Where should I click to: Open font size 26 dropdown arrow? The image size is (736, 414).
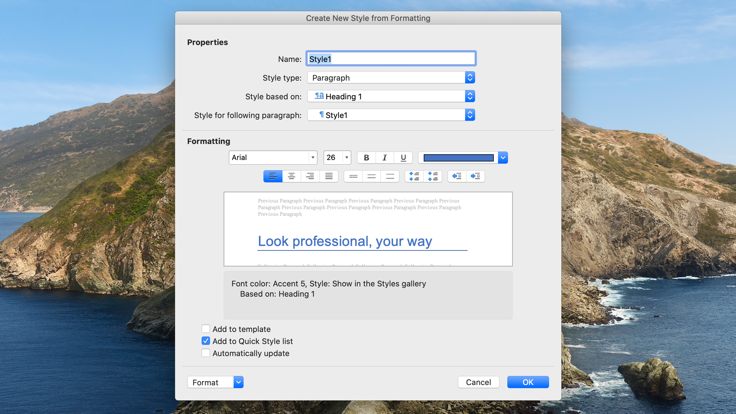tap(346, 158)
